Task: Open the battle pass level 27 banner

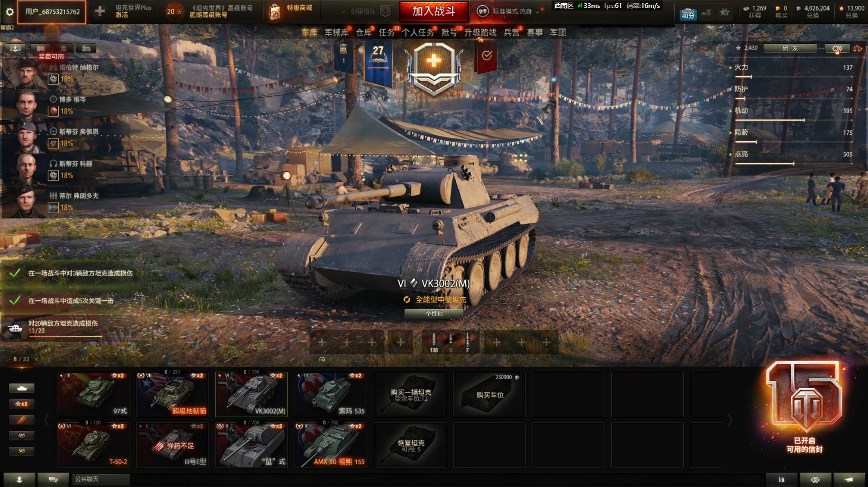Action: click(378, 63)
